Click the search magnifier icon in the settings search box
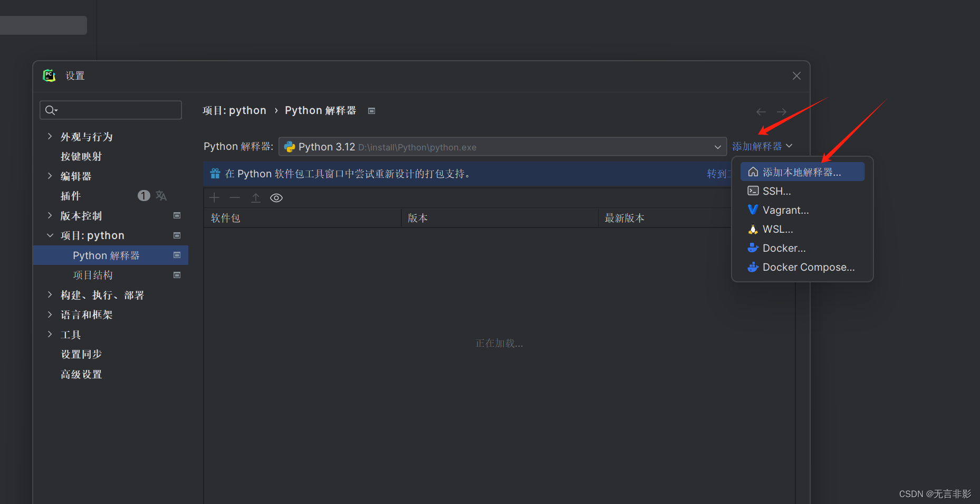 (51, 110)
